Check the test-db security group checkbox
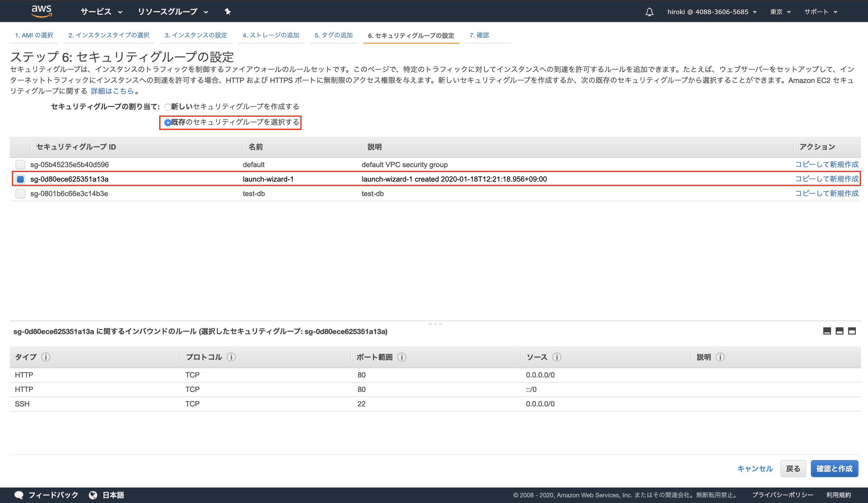868x503 pixels. (x=20, y=194)
